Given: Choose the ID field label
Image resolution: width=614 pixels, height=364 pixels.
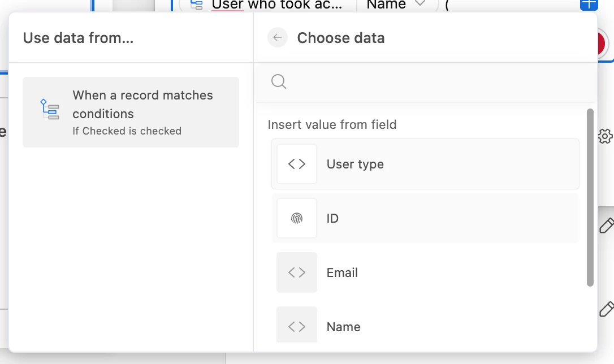Looking at the screenshot, I should pyautogui.click(x=332, y=218).
